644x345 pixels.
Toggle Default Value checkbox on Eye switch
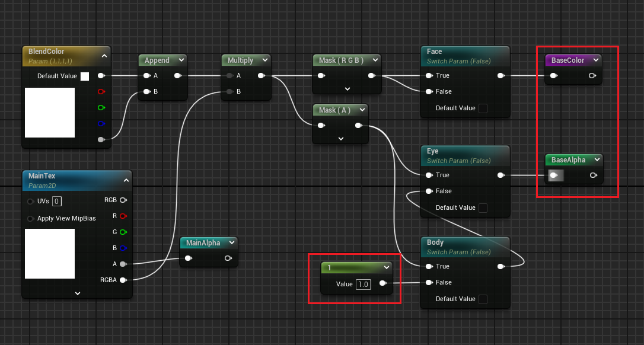(x=483, y=207)
